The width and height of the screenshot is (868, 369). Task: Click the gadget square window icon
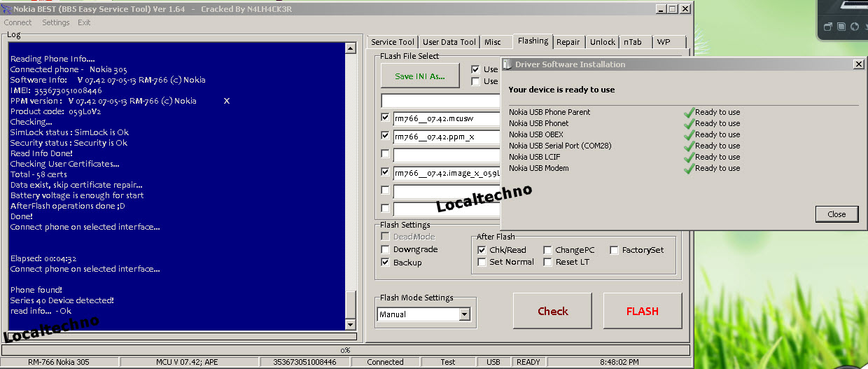(x=841, y=27)
